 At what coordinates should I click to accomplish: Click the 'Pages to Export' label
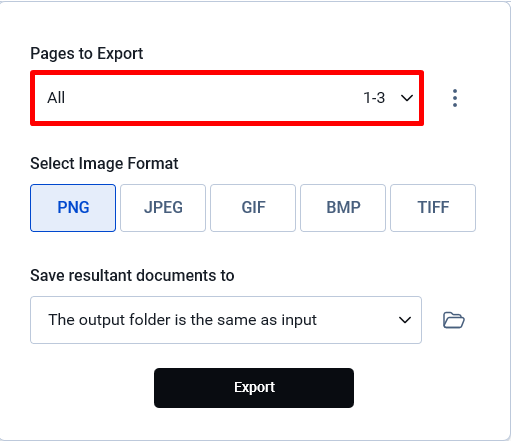pyautogui.click(x=87, y=54)
